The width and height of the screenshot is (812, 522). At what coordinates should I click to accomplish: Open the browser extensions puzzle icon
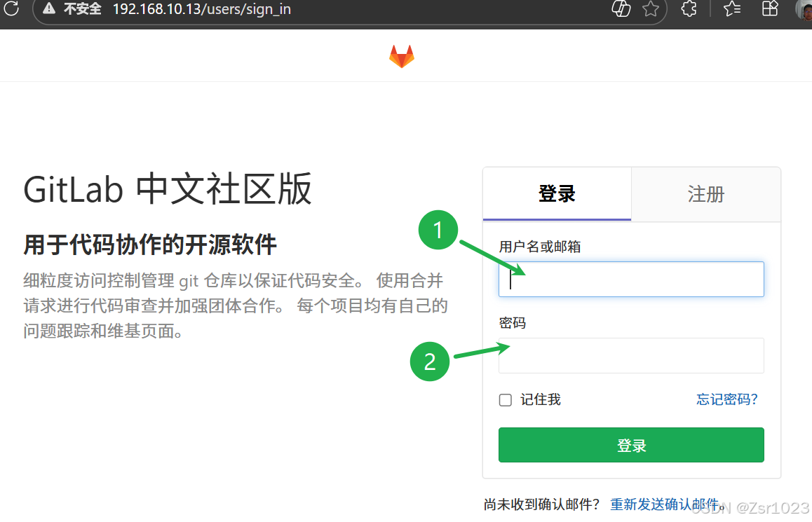click(689, 9)
